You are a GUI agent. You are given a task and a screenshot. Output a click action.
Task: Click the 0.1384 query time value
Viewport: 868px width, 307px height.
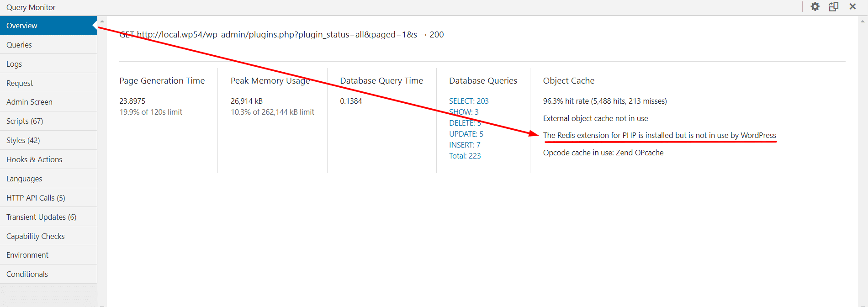tap(351, 101)
